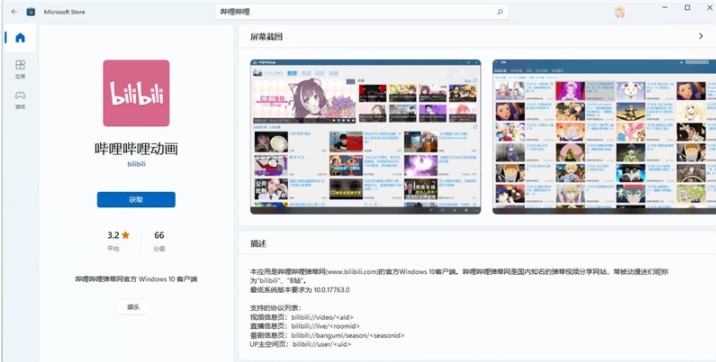Click the 66 ratings count
The image size is (716, 362).
point(159,235)
